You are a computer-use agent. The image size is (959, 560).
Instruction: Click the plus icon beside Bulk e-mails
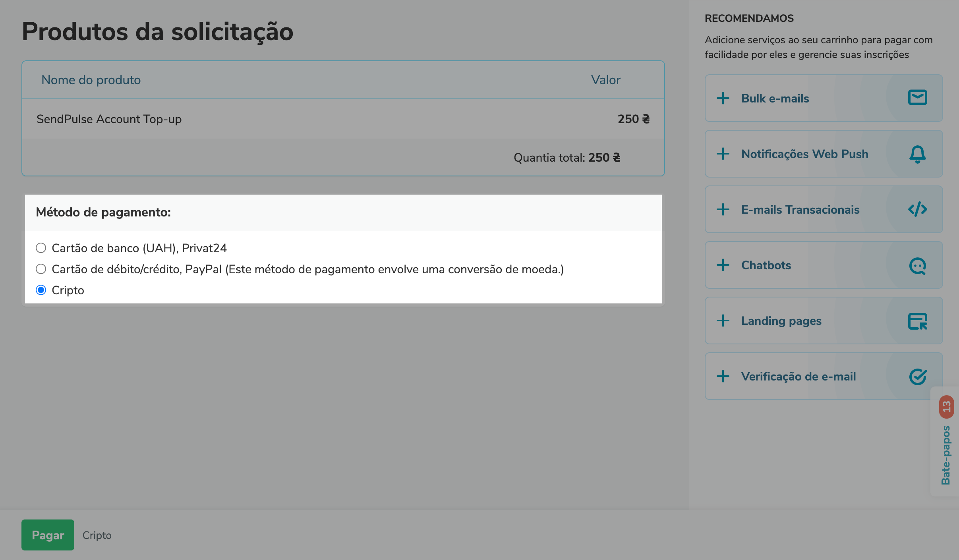[x=723, y=98]
